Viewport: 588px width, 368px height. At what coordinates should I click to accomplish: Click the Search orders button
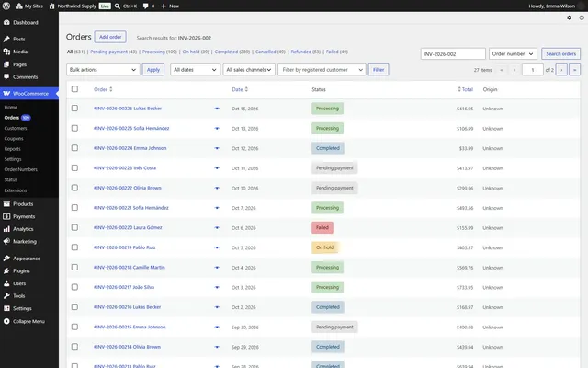pos(561,54)
